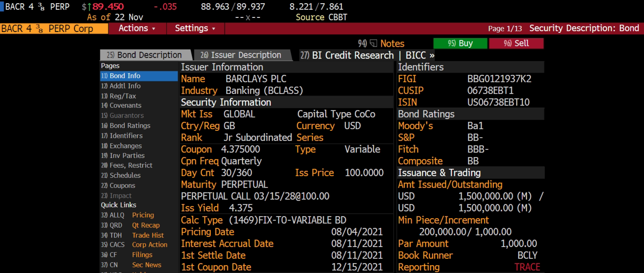
Task: Click the FIGI value BBG0121937K2
Action: point(499,79)
